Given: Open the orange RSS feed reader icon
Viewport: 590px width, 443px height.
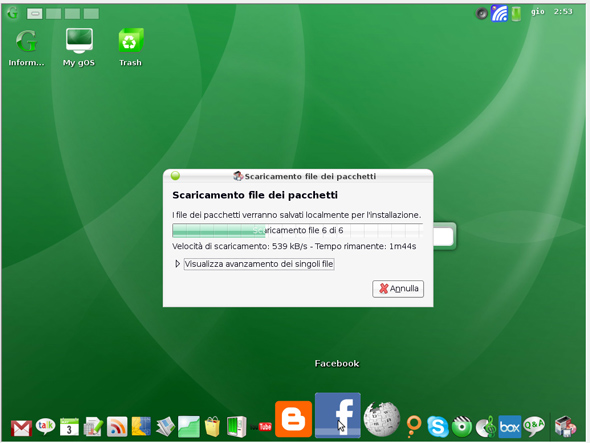Looking at the screenshot, I should [117, 427].
